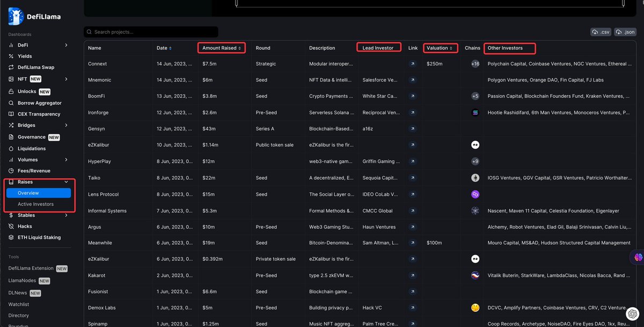644x327 pixels.
Task: Open DeFi dashboard in sidebar
Action: [23, 45]
